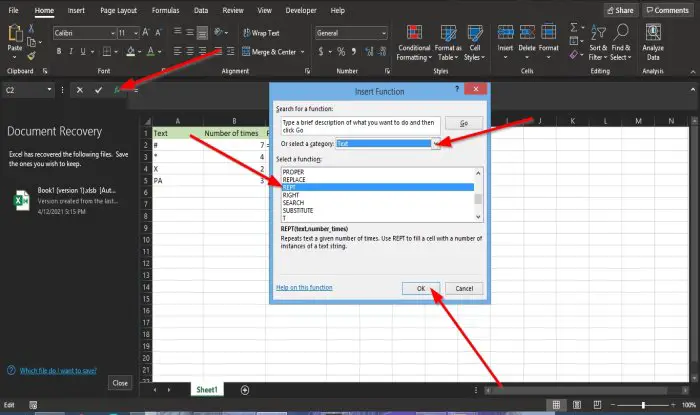
Task: Open Merge & Center dropdown arrow
Action: [303, 52]
